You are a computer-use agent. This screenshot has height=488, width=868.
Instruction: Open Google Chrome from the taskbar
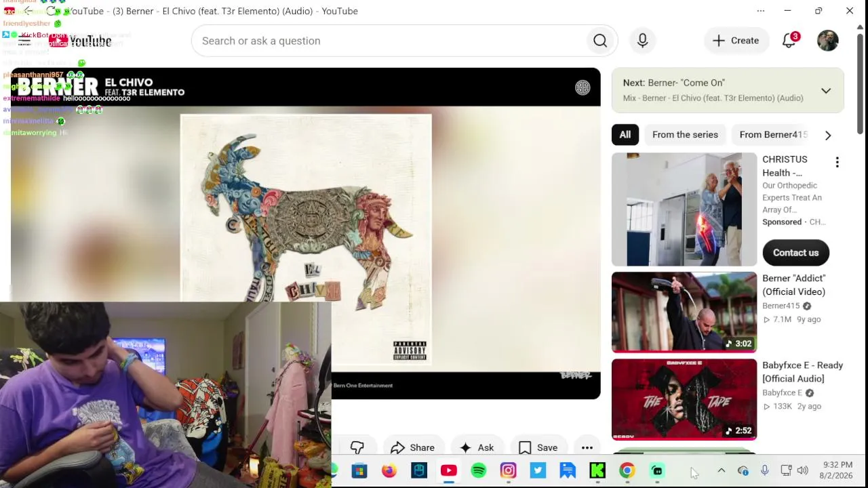627,470
